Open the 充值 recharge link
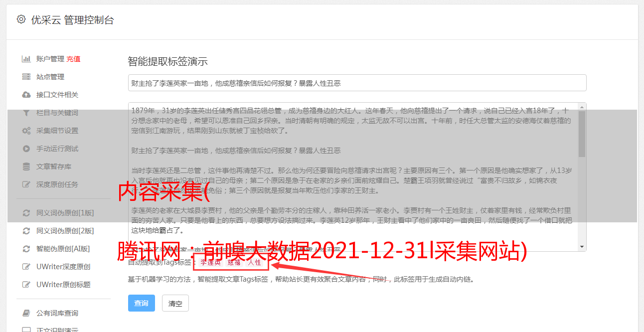 73,59
